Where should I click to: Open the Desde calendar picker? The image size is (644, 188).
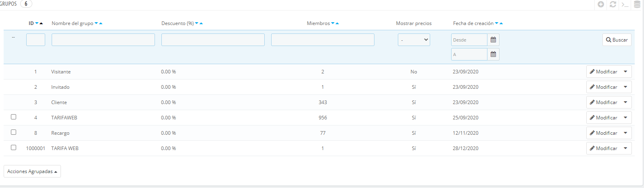[493, 40]
